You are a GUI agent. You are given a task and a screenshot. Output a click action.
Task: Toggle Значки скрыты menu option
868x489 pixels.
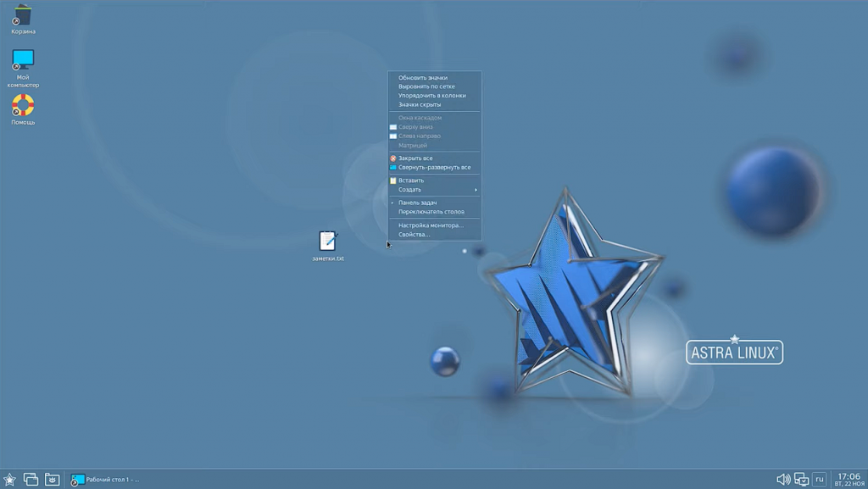point(435,104)
